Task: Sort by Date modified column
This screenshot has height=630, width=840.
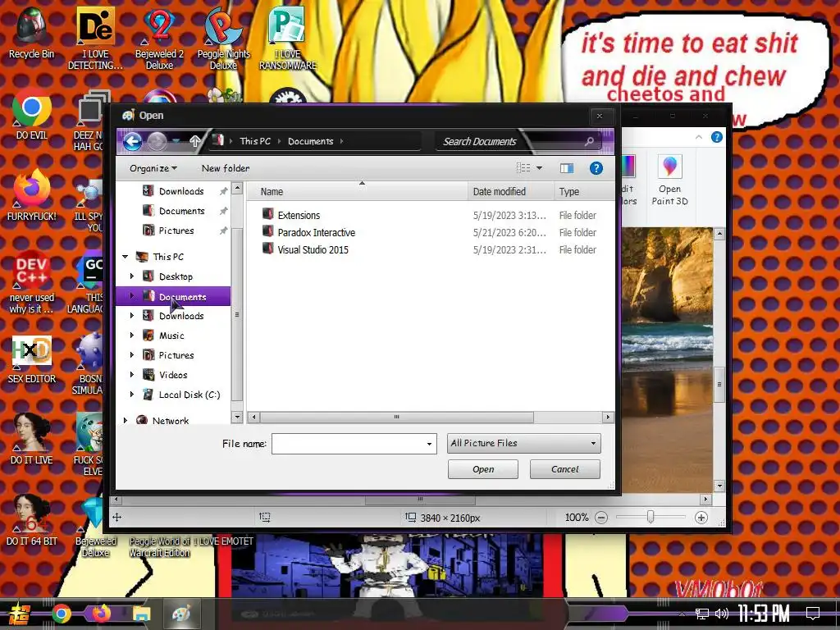Action: click(x=510, y=191)
